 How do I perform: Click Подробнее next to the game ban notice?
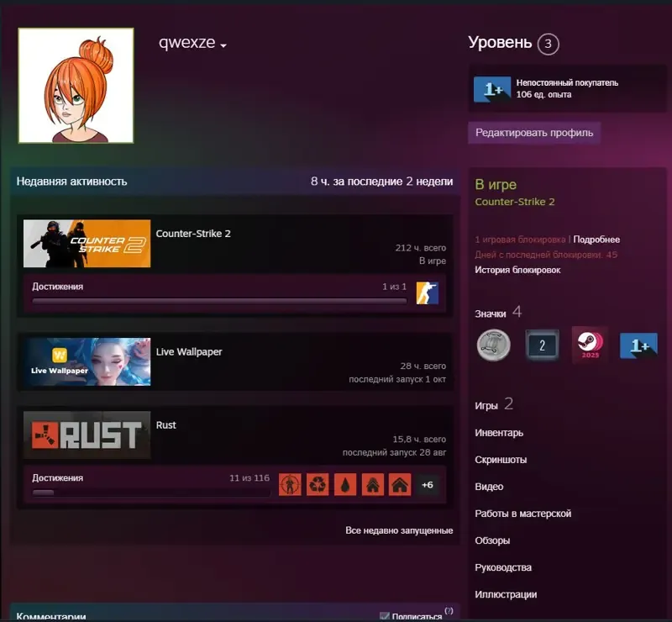pos(596,240)
